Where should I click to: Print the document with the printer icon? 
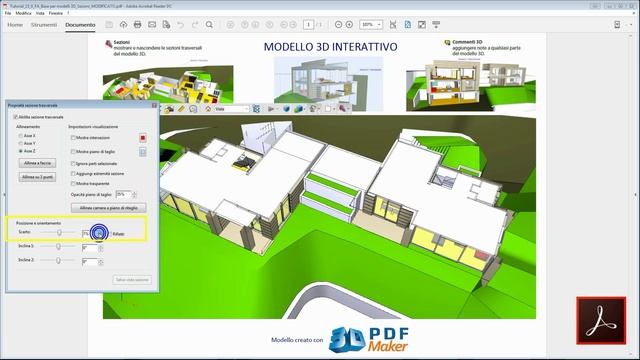coord(138,24)
